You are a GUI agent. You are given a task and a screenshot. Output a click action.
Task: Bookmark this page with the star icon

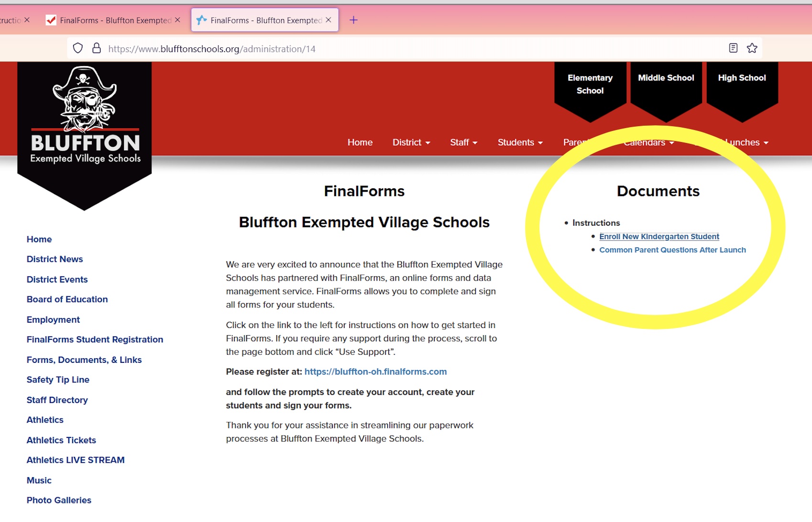click(752, 48)
